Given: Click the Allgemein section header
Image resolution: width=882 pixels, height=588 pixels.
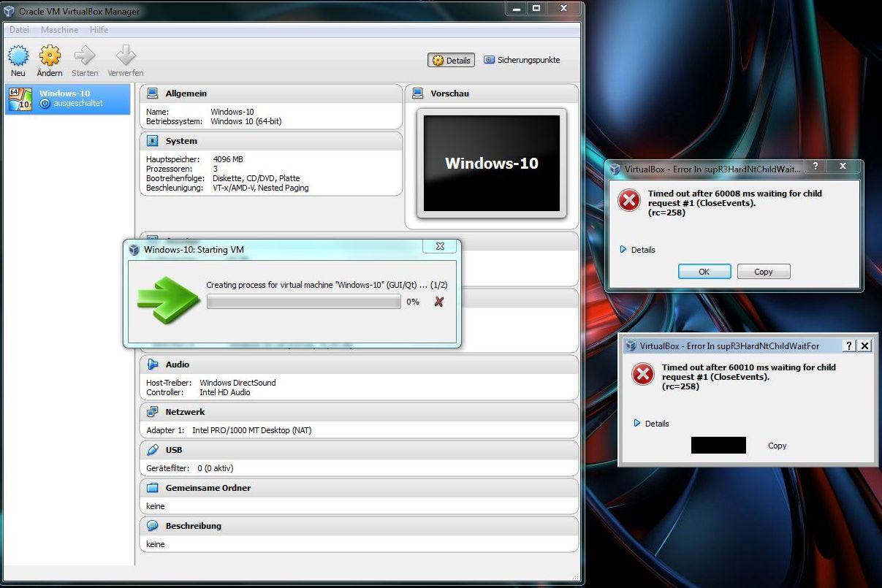Looking at the screenshot, I should (x=271, y=93).
